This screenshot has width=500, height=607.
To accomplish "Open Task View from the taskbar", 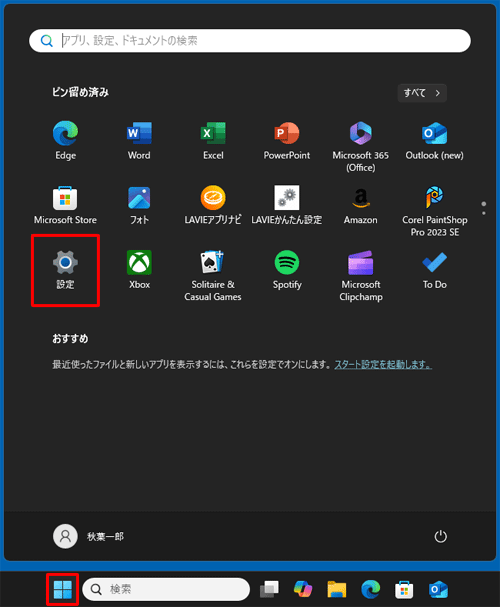I will 269,590.
